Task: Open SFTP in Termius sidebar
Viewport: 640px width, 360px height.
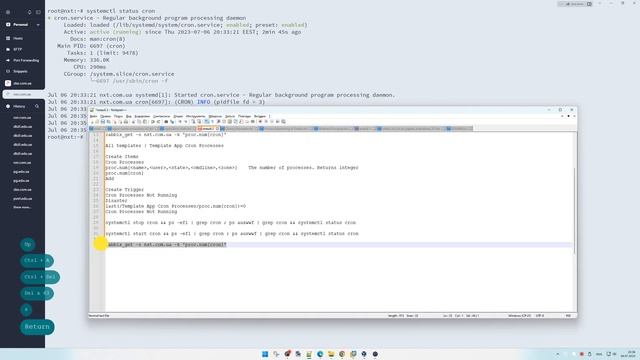Action: [x=18, y=49]
